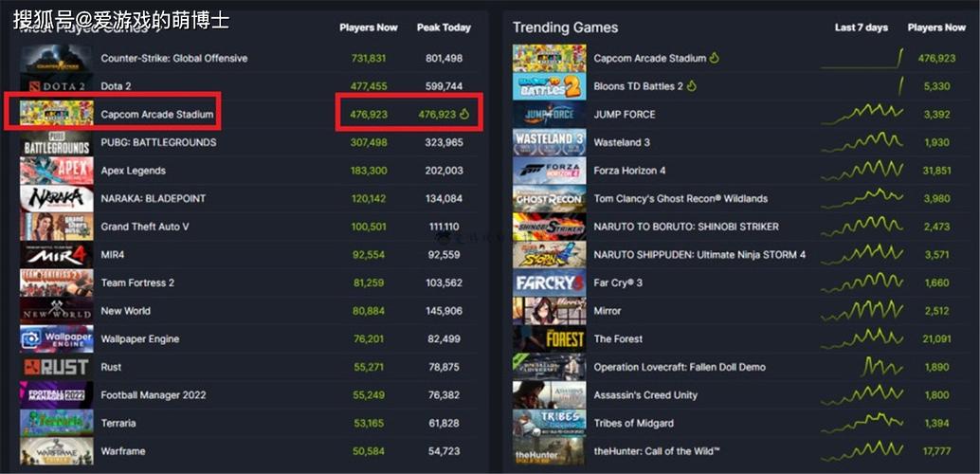The image size is (980, 474).
Task: Open NARAKA: BLADEPOINT title link
Action: (154, 199)
